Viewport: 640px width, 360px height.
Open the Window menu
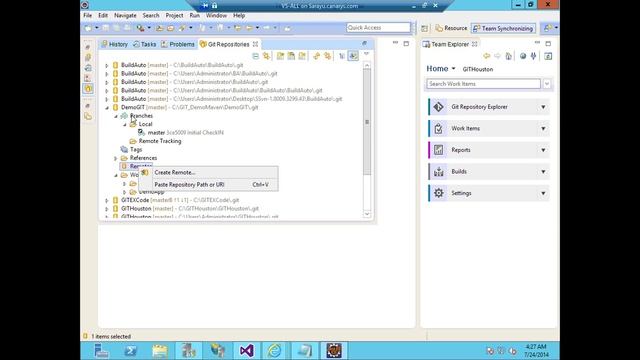pos(216,16)
